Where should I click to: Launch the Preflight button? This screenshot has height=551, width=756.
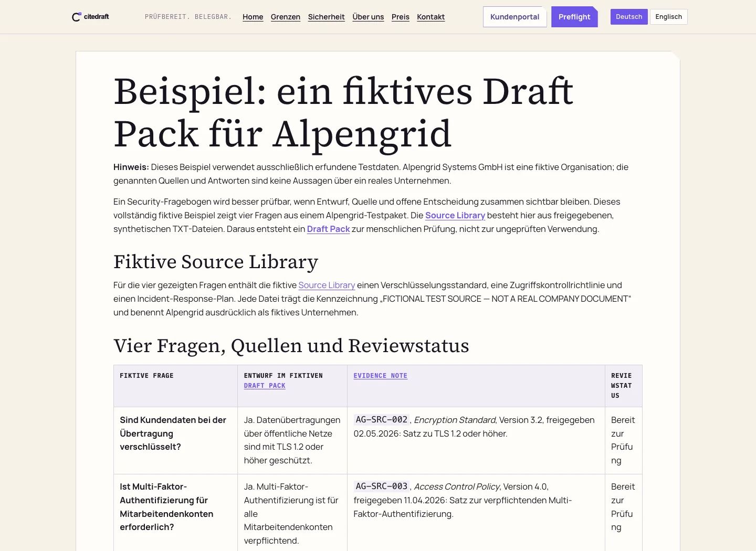pos(574,17)
